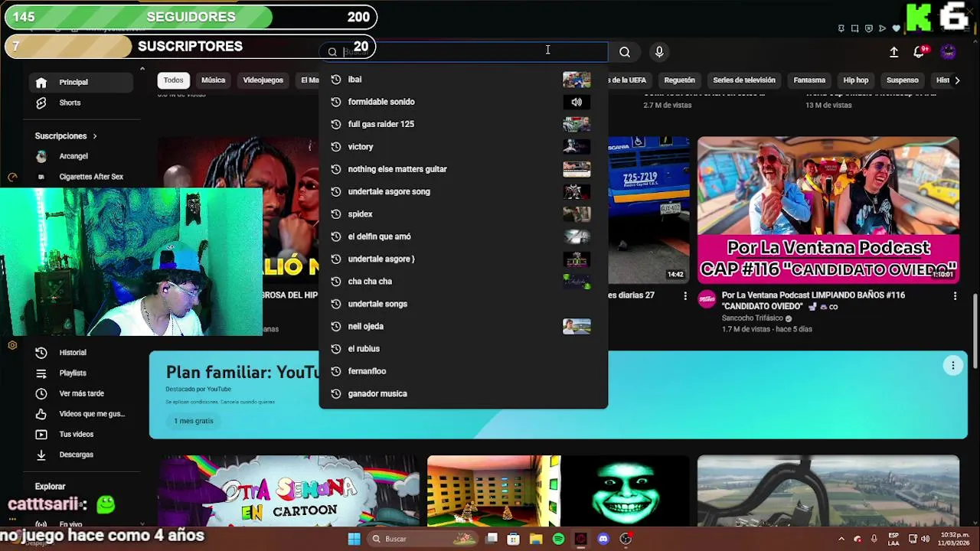Choose search suggestion 'victory'

click(463, 147)
